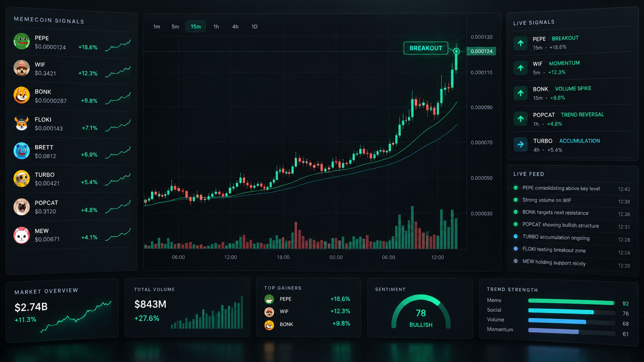Image resolution: width=644 pixels, height=362 pixels.
Task: Click the POPCAT coin icon in Memecoin Signals
Action: (22, 207)
